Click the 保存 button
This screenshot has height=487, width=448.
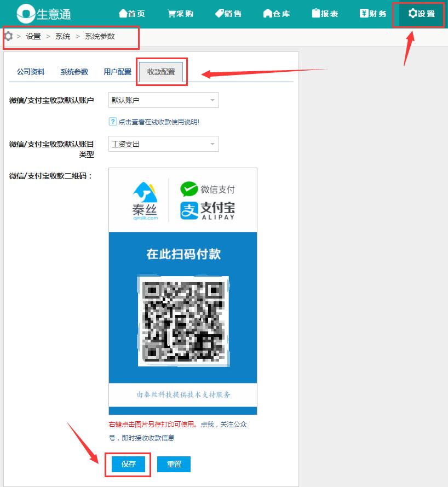pyautogui.click(x=129, y=464)
